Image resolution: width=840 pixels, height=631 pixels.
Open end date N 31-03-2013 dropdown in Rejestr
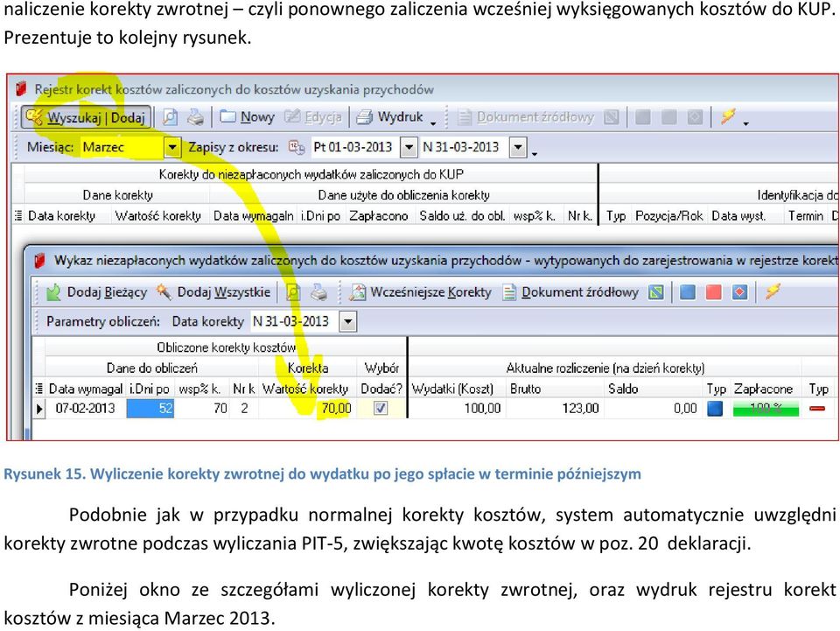[518, 147]
